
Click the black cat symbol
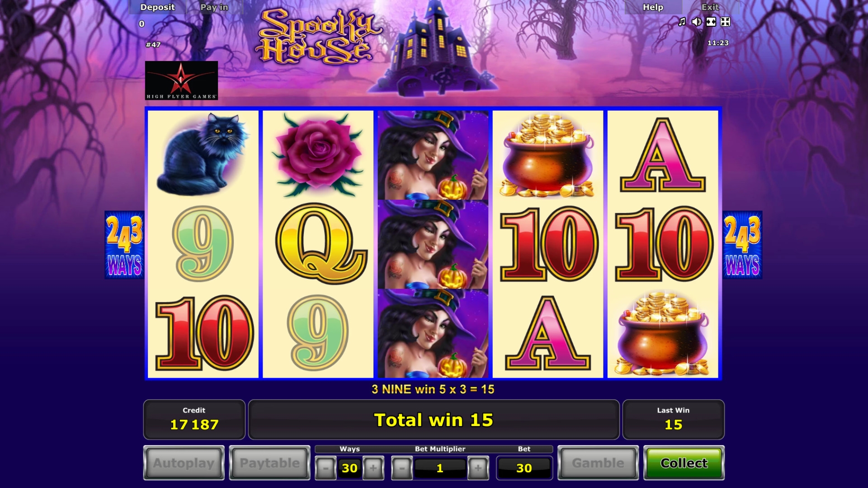(203, 155)
